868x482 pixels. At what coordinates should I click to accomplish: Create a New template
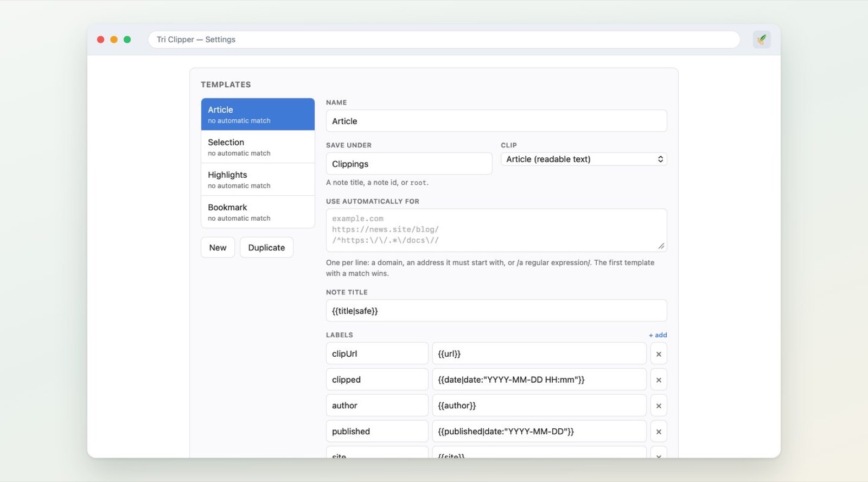[x=218, y=247]
